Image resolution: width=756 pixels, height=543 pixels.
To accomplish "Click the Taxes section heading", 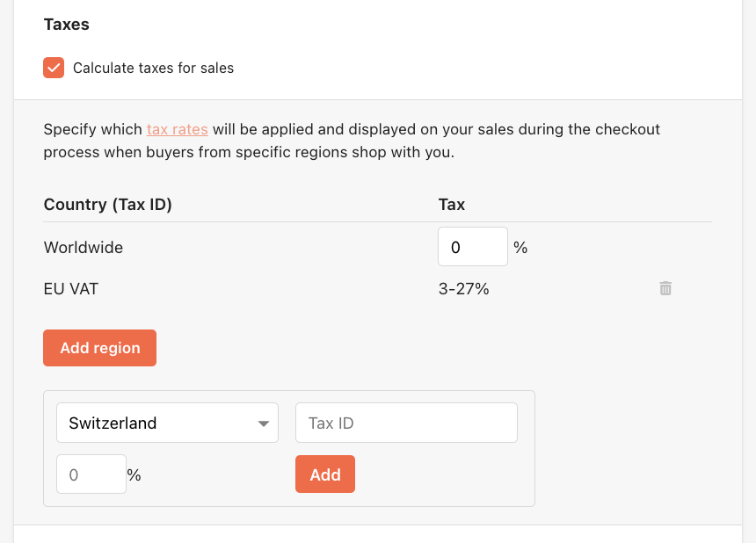I will [x=67, y=24].
